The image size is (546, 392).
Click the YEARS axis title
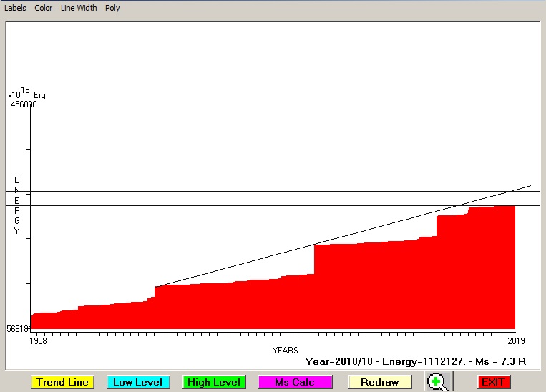coord(285,351)
